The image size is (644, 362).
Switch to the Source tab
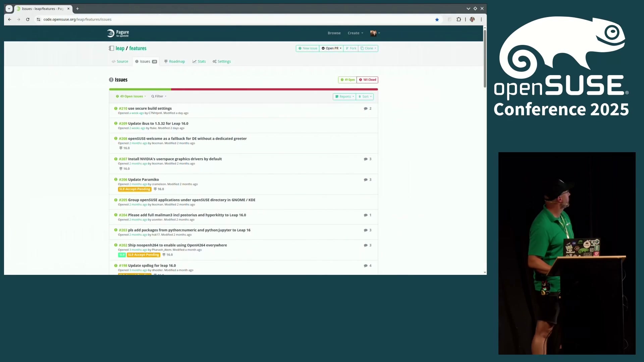point(120,62)
